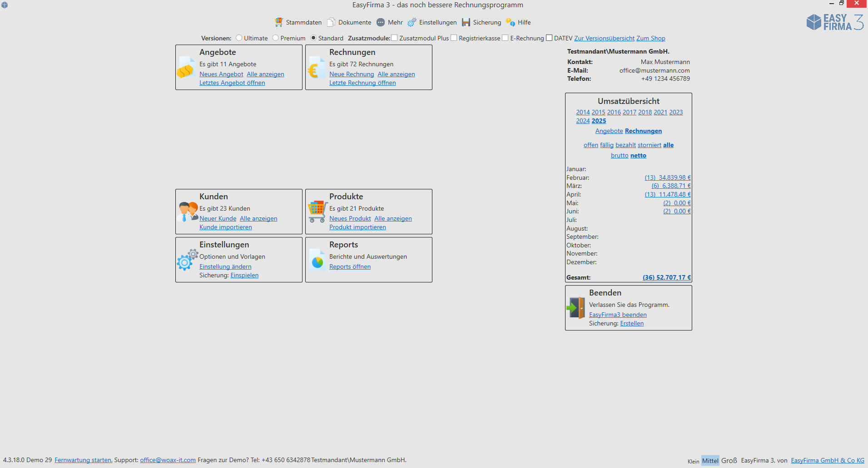Open the Einstellungen menu
Image resolution: width=868 pixels, height=468 pixels.
pyautogui.click(x=432, y=22)
